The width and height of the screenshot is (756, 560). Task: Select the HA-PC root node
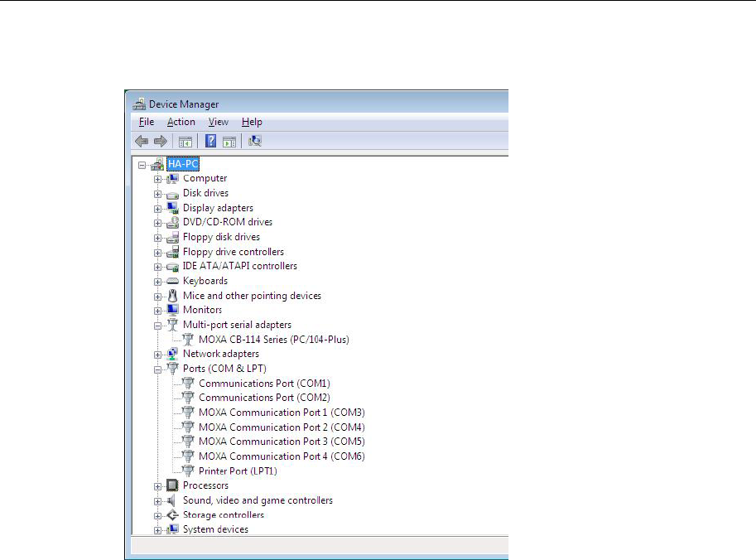click(183, 164)
